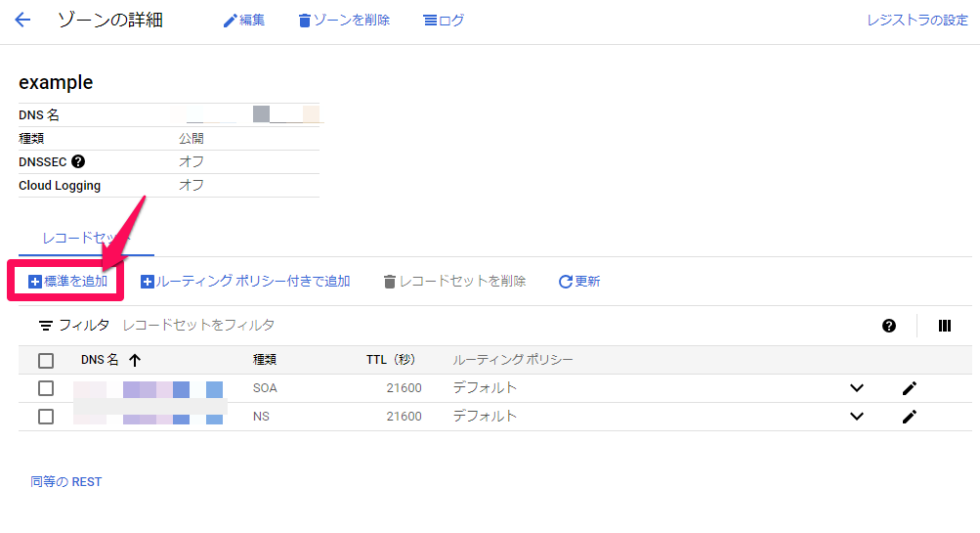Select the レコードセット tab
Image resolution: width=980 pixels, height=533 pixels.
pyautogui.click(x=86, y=239)
